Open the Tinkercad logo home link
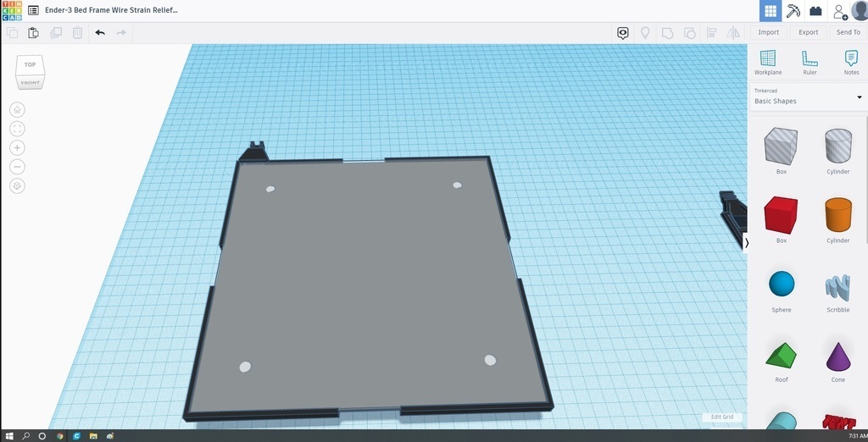 pyautogui.click(x=12, y=10)
